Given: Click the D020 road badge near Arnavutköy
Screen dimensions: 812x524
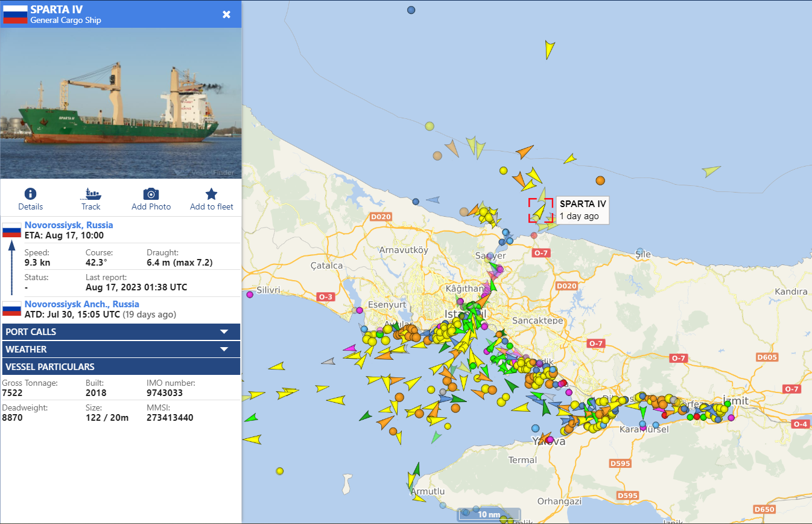Looking at the screenshot, I should (x=381, y=217).
